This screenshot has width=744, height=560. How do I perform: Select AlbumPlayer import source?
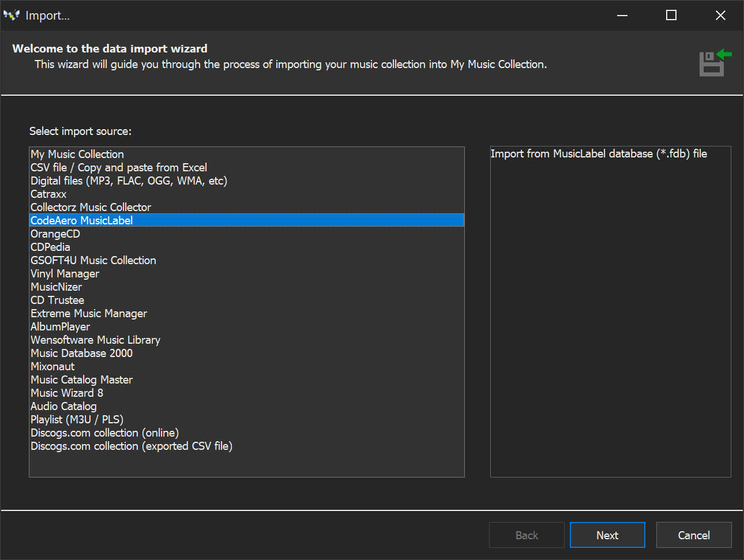[247, 326]
